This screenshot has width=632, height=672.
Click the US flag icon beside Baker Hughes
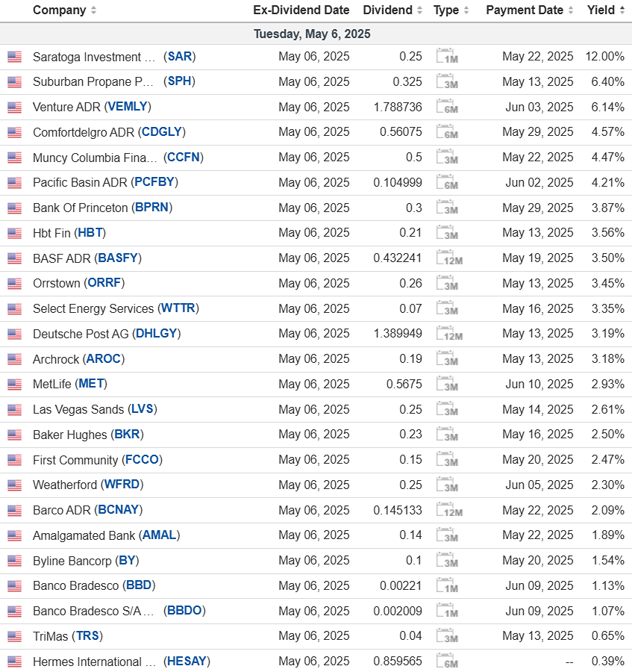click(15, 435)
